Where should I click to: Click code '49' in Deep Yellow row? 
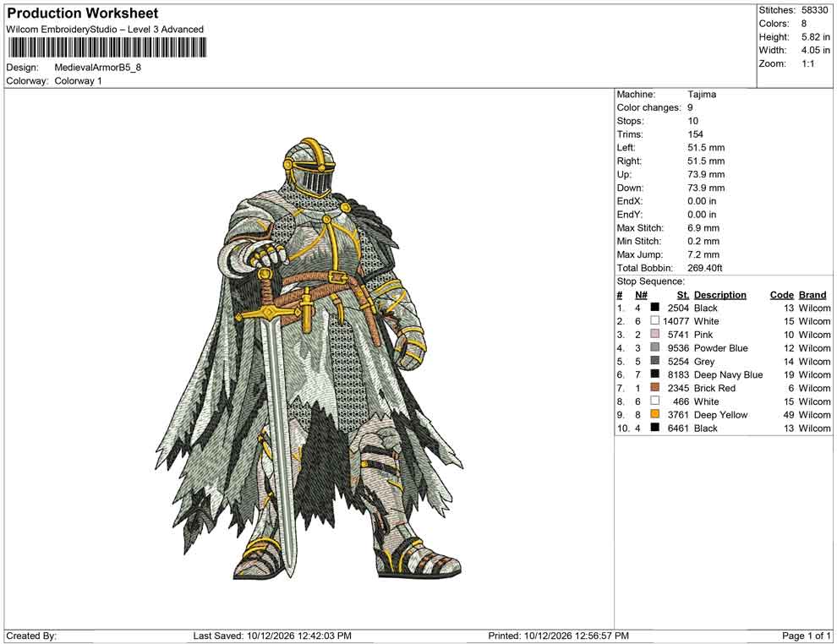(789, 415)
